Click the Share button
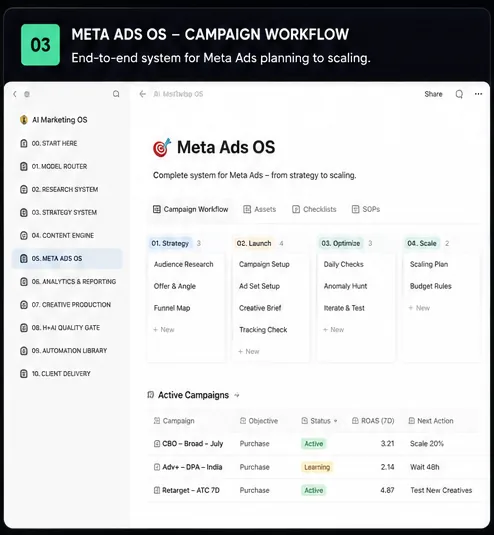 [x=433, y=94]
